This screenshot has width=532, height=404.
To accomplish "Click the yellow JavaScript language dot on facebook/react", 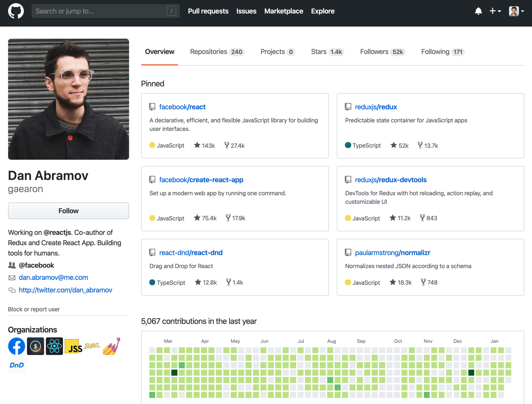I will pos(152,145).
